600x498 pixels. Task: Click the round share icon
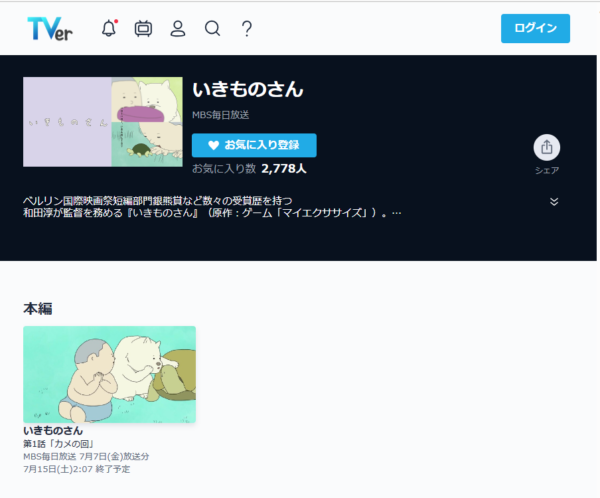(x=547, y=147)
